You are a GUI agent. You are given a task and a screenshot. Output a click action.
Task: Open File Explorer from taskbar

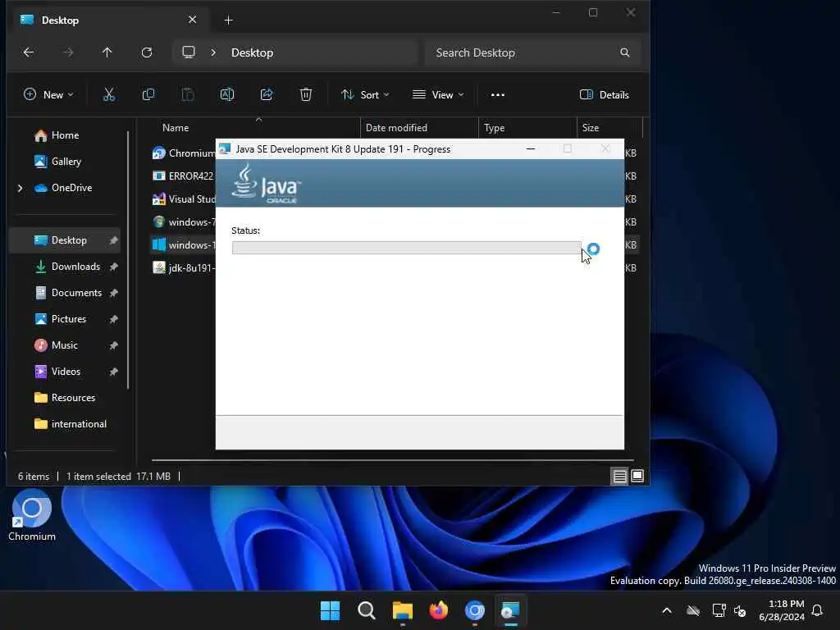[x=402, y=610]
